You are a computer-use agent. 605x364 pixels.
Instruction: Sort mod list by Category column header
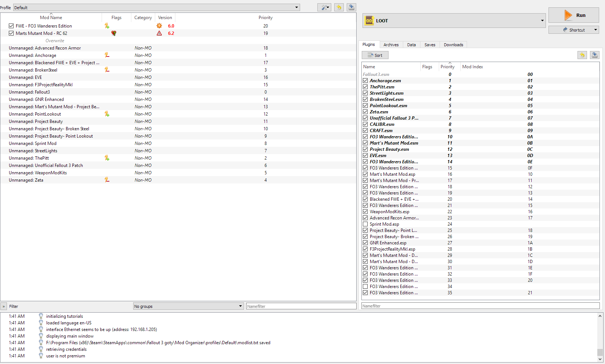coord(143,17)
